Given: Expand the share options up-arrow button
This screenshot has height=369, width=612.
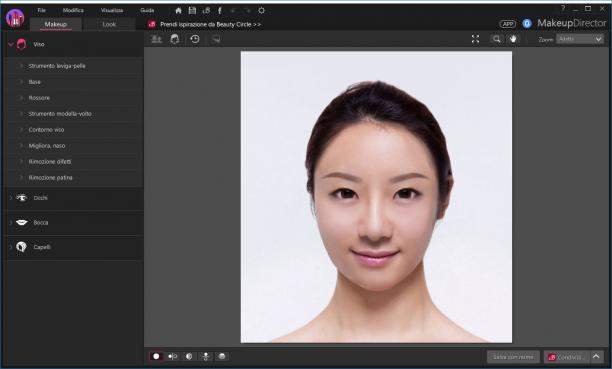Looking at the screenshot, I should click(x=596, y=357).
